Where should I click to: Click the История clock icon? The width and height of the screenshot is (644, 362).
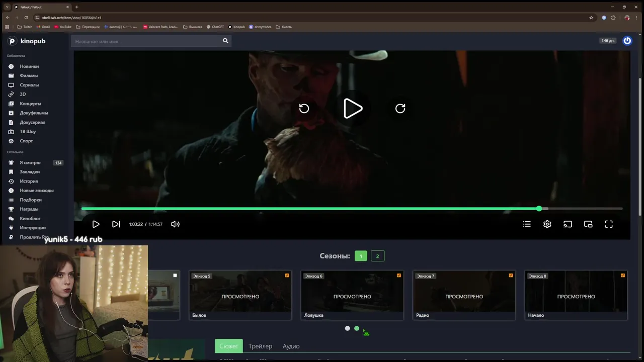point(11,181)
